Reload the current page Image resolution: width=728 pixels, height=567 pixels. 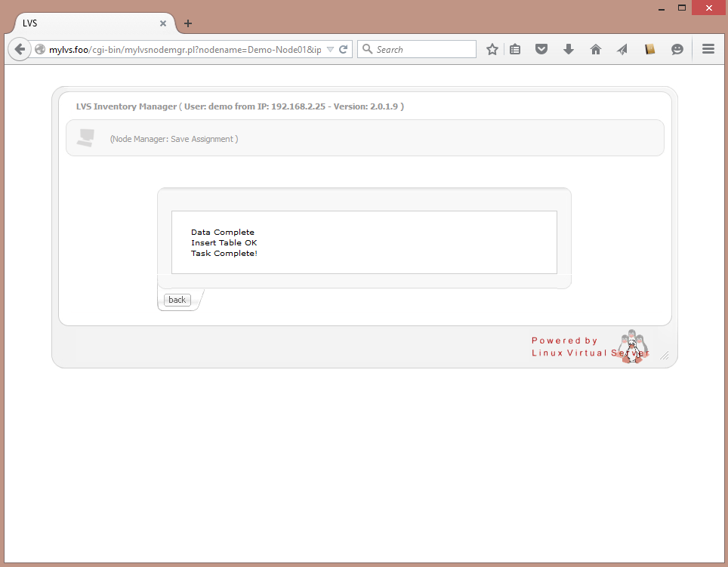(x=343, y=49)
